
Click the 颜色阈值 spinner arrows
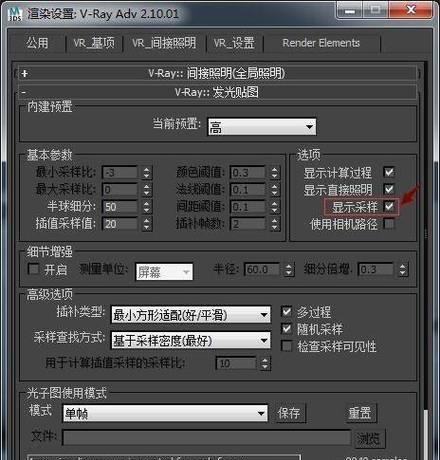pos(274,173)
